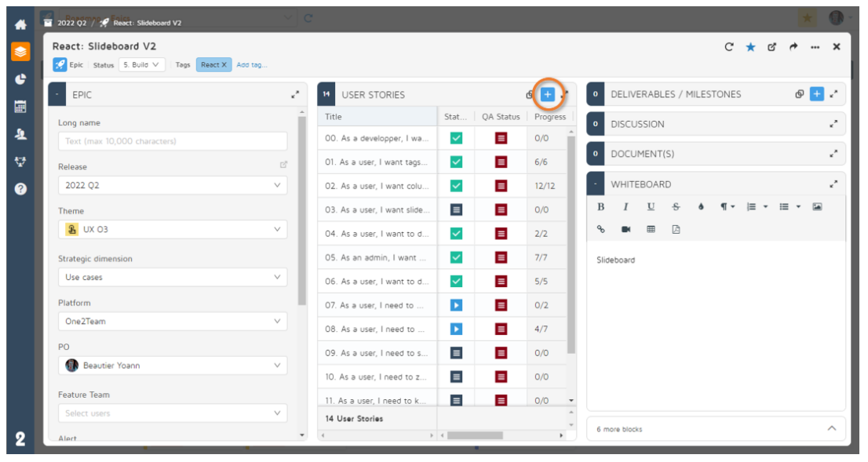The width and height of the screenshot is (868, 462).
Task: Add a deliverable with the plus button
Action: click(x=816, y=94)
